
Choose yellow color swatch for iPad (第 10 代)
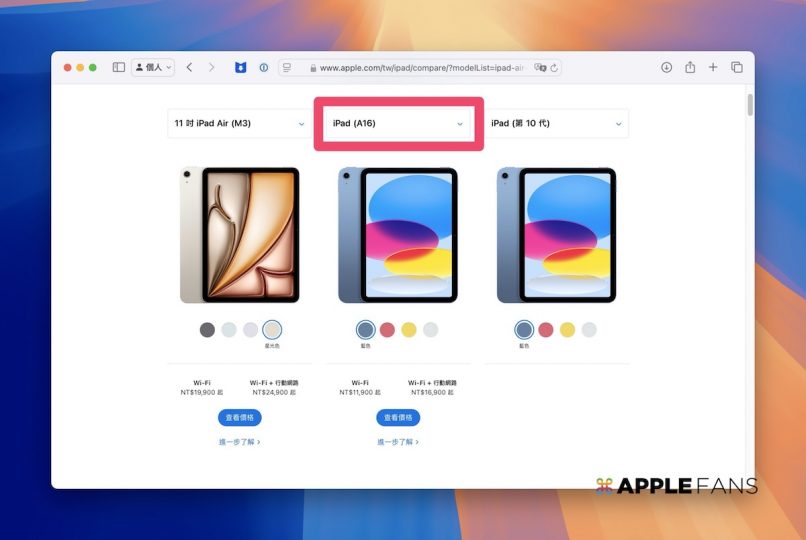coord(567,329)
